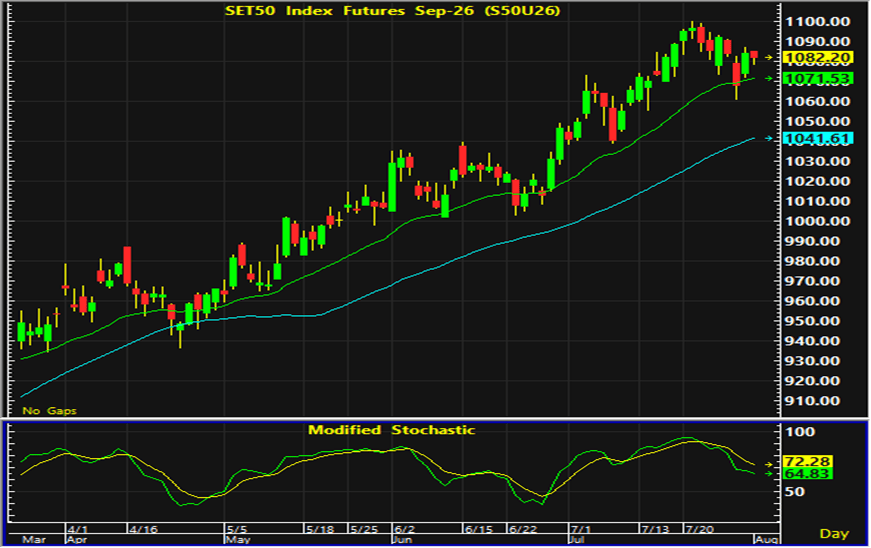
Task: Click the Jul month label
Action: click(577, 540)
